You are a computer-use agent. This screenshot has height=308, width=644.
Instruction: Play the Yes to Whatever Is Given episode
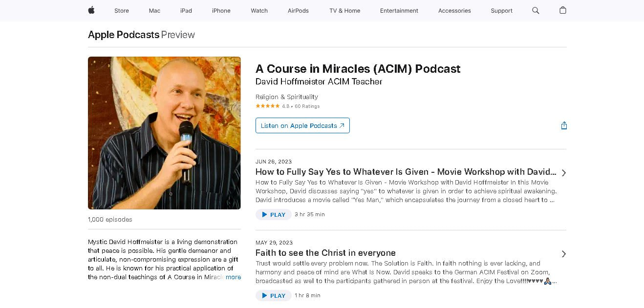(274, 214)
